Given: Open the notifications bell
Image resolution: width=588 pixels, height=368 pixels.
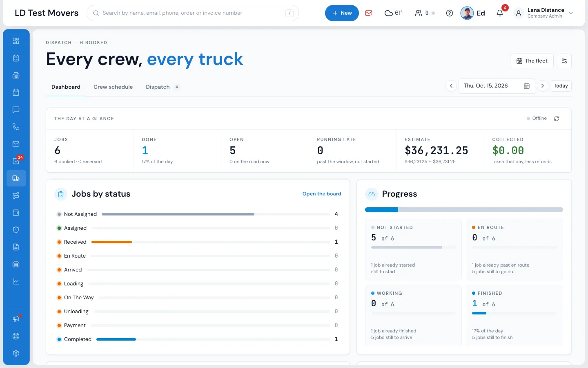Looking at the screenshot, I should click(500, 13).
